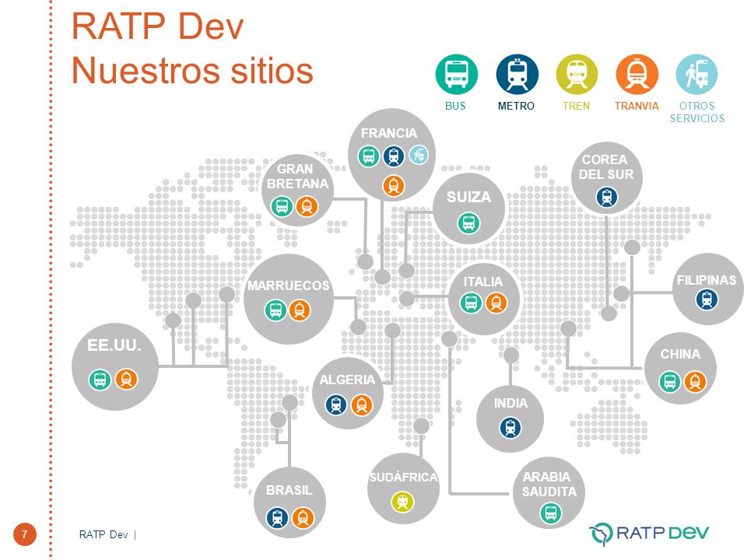Click the 'RATP Dev' heading line
The height and width of the screenshot is (560, 747).
pos(157,26)
